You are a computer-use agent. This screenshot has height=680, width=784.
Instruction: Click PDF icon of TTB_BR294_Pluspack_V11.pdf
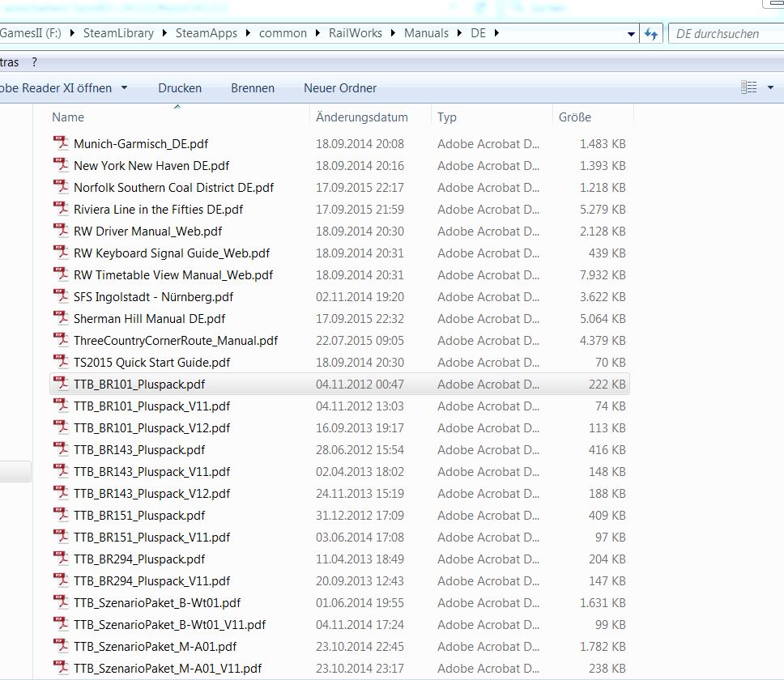(x=61, y=580)
